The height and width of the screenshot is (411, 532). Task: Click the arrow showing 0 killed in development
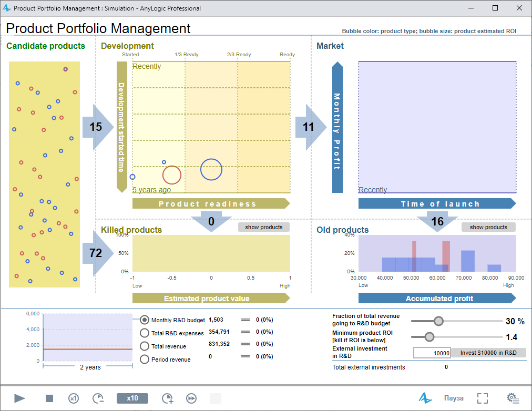[x=211, y=221]
